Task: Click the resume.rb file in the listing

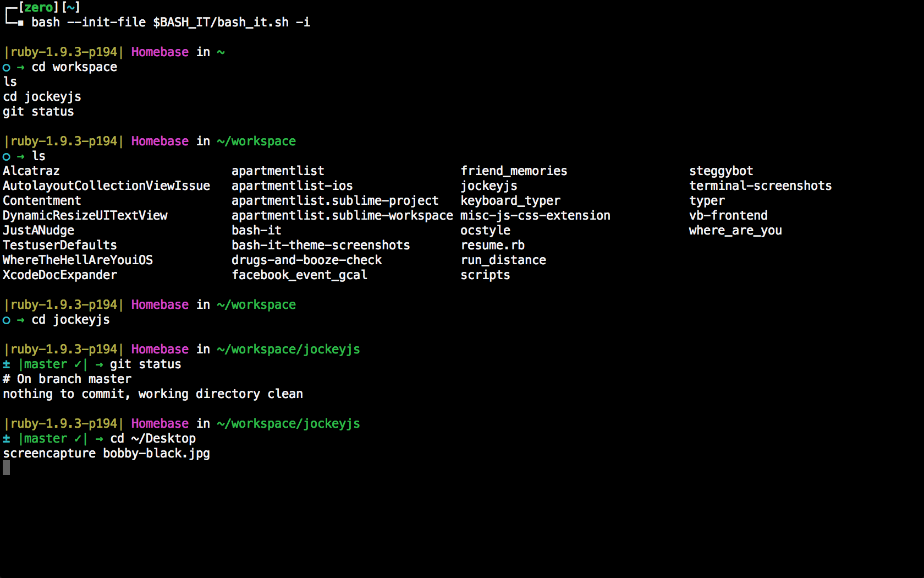Action: point(492,246)
